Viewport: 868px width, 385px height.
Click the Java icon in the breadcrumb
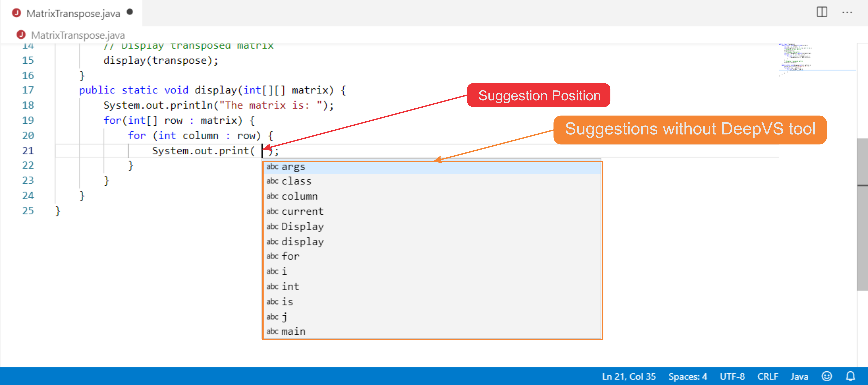(x=21, y=34)
